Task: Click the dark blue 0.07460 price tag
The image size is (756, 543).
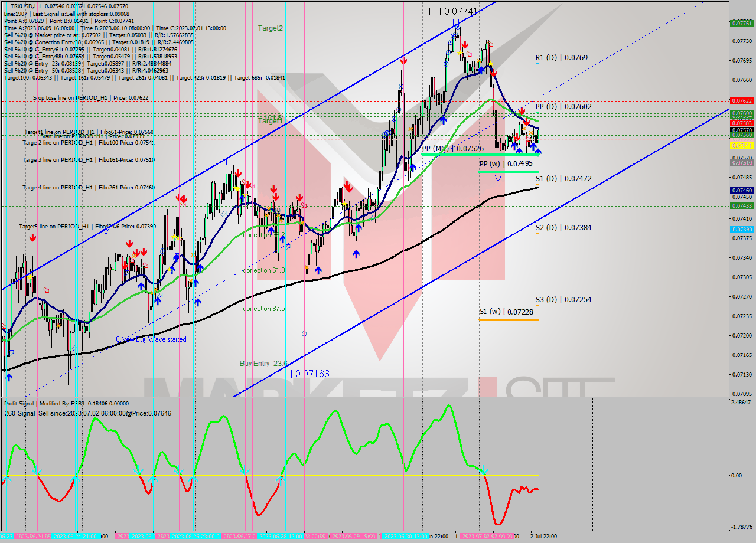Action: coord(742,191)
